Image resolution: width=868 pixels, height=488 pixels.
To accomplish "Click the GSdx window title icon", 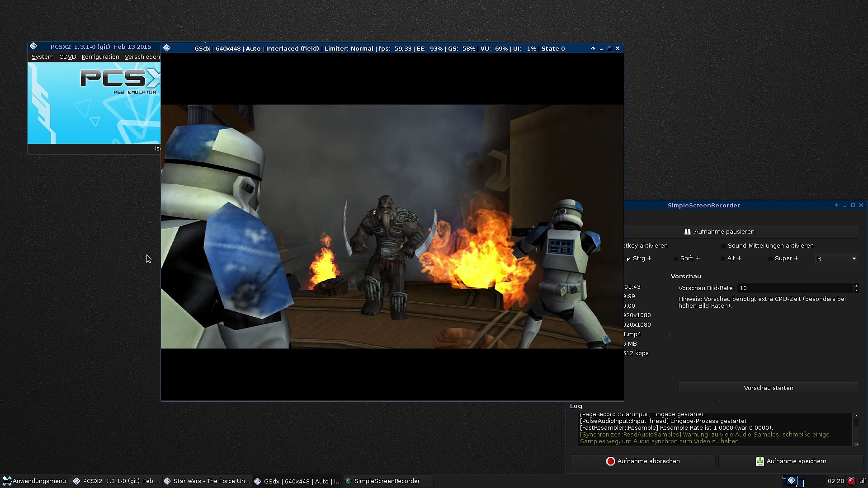I will tap(167, 48).
